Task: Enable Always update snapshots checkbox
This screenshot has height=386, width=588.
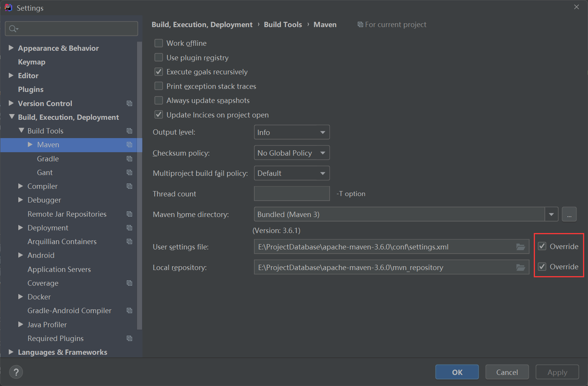Action: (158, 100)
